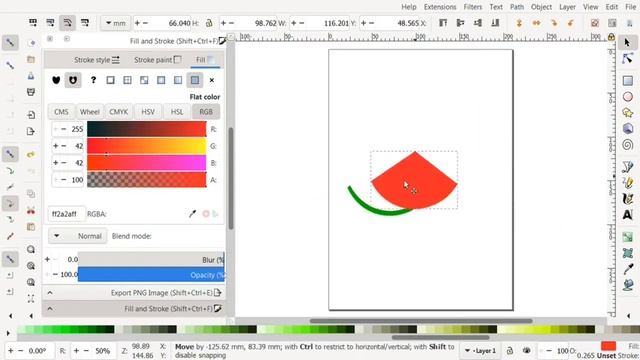This screenshot has height=360, width=640.
Task: Select the arrow Selector tool
Action: pos(627,42)
